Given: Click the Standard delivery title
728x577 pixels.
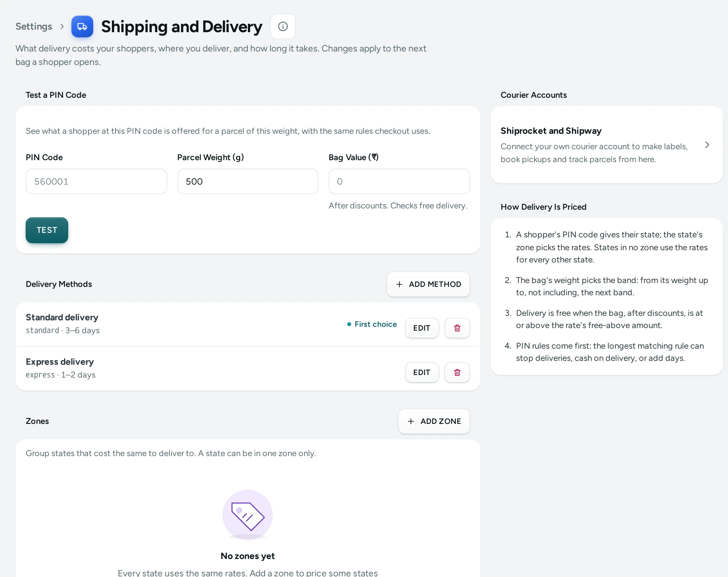Looking at the screenshot, I should point(62,317).
